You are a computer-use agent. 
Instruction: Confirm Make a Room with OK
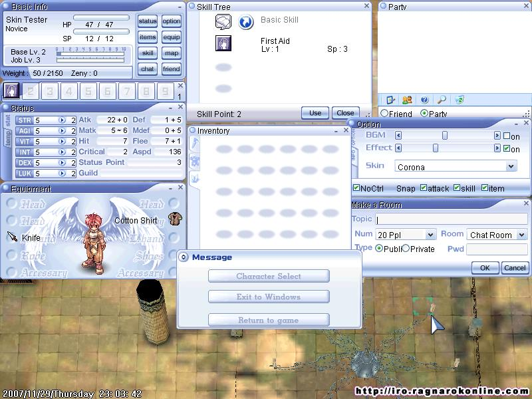[x=485, y=268]
